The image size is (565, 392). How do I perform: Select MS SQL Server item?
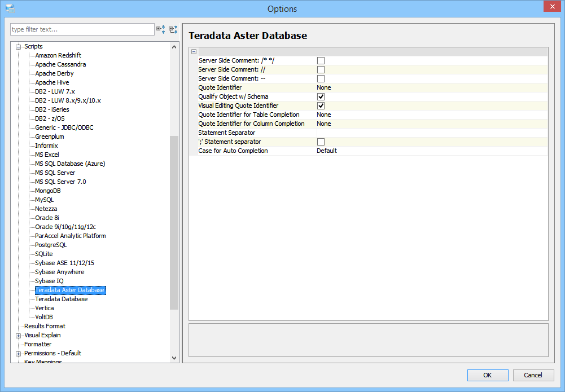pos(55,173)
